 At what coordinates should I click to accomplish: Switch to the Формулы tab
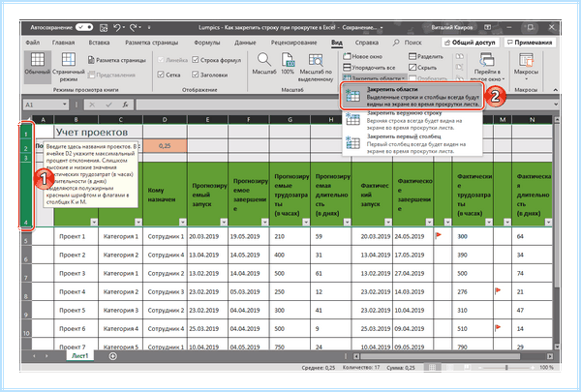pyautogui.click(x=207, y=43)
